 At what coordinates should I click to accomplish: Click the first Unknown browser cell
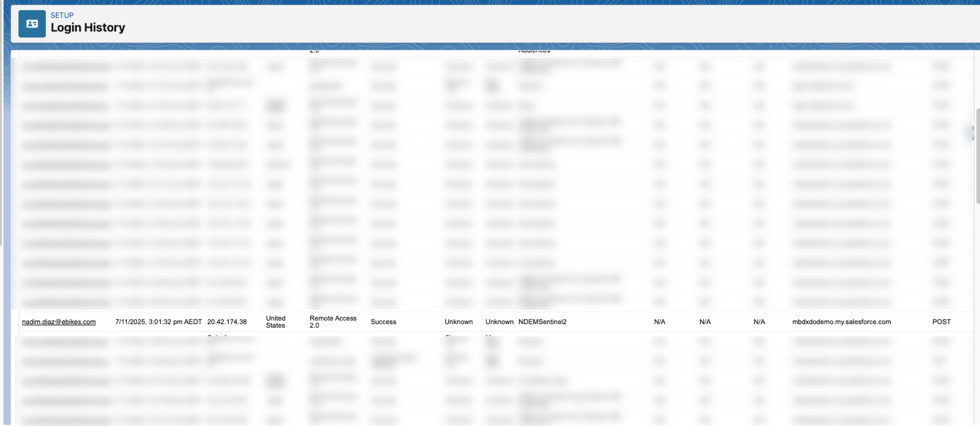point(458,322)
